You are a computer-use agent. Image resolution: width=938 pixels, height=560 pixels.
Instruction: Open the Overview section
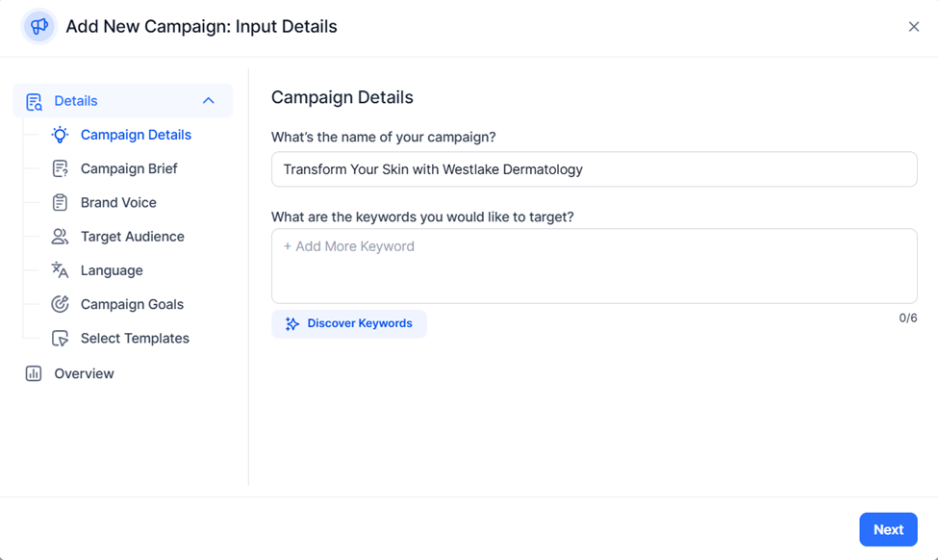[x=84, y=373]
